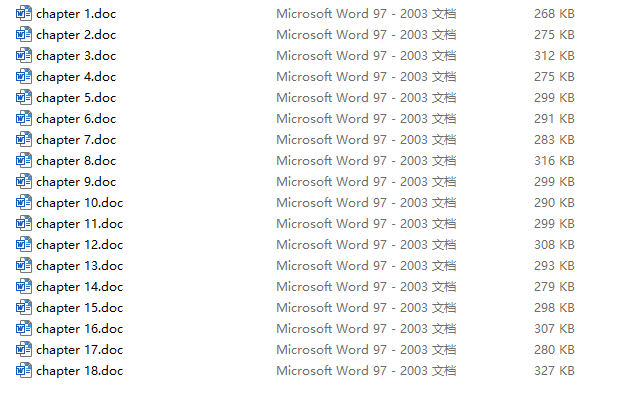Select the file name chapter 4.doc
The height and width of the screenshot is (395, 631).
76,77
